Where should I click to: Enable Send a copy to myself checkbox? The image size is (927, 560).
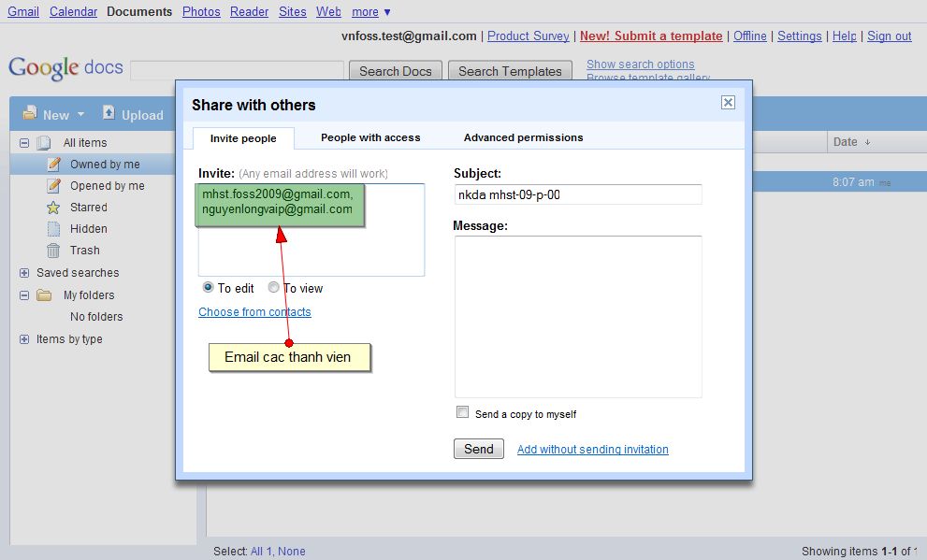point(462,412)
